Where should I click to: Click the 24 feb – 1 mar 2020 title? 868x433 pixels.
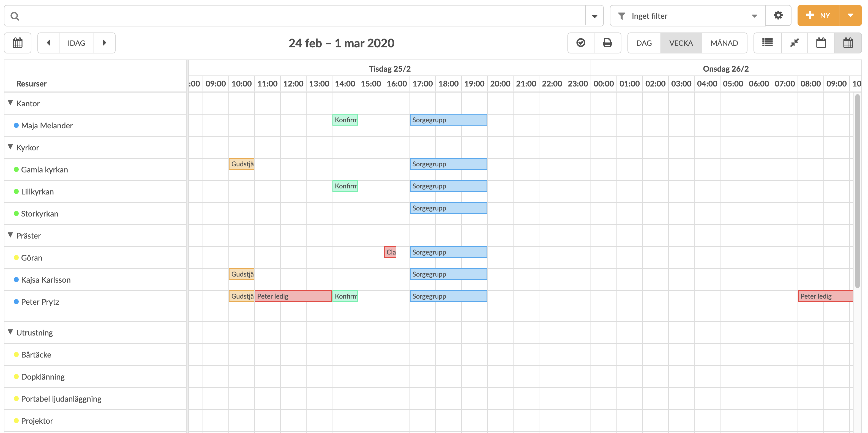click(x=341, y=43)
